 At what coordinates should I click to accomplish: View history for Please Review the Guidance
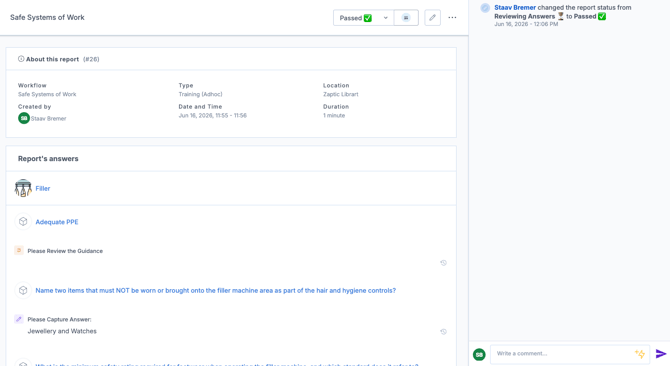click(444, 263)
